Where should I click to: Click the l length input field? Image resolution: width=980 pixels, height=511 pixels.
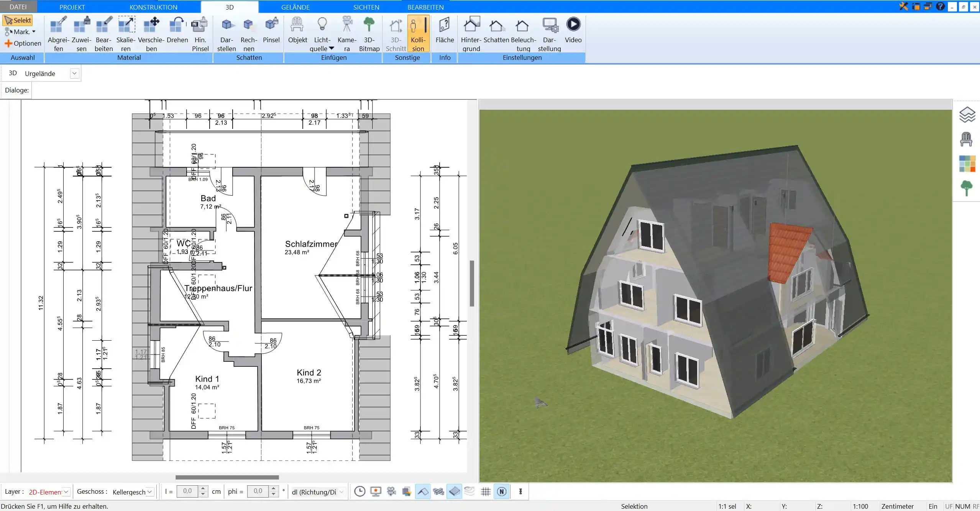pos(187,491)
